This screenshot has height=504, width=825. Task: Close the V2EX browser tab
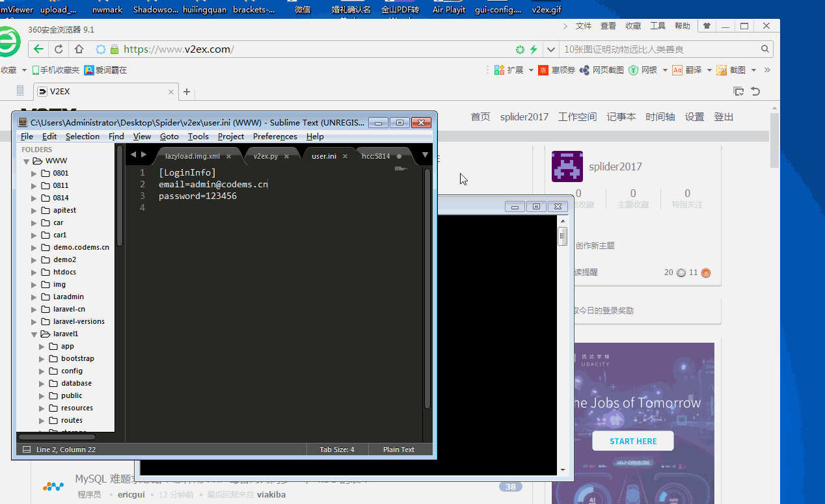pos(172,92)
